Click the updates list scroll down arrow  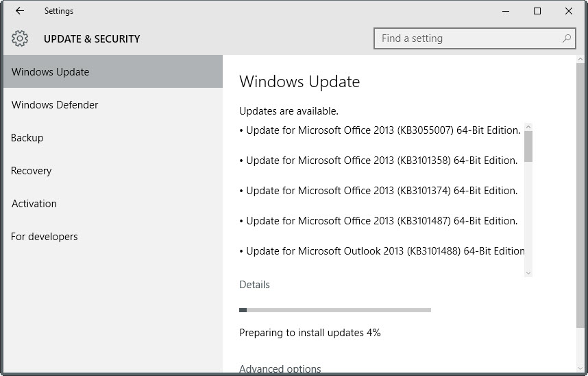pyautogui.click(x=528, y=273)
